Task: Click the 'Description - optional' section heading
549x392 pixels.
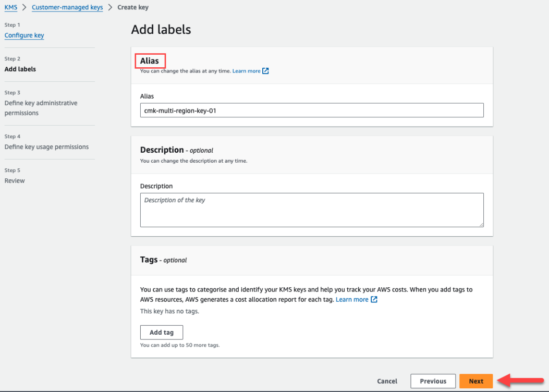Action: point(176,150)
